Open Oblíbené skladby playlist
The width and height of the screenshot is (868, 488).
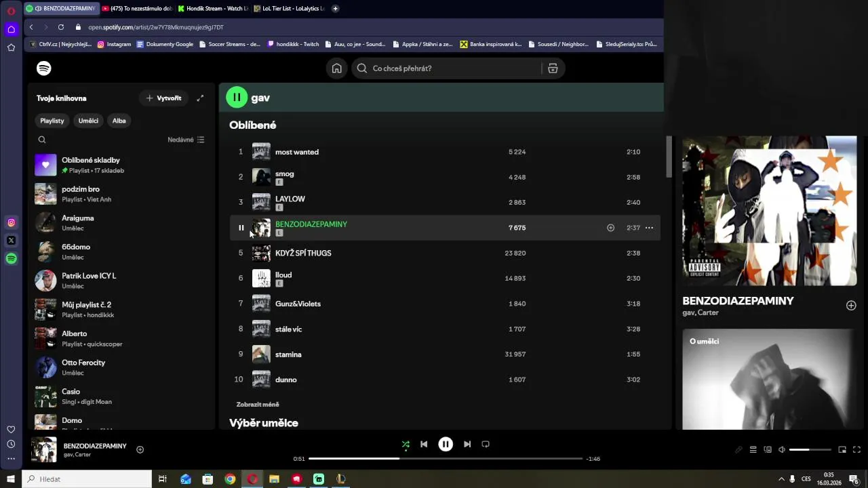pyautogui.click(x=122, y=165)
